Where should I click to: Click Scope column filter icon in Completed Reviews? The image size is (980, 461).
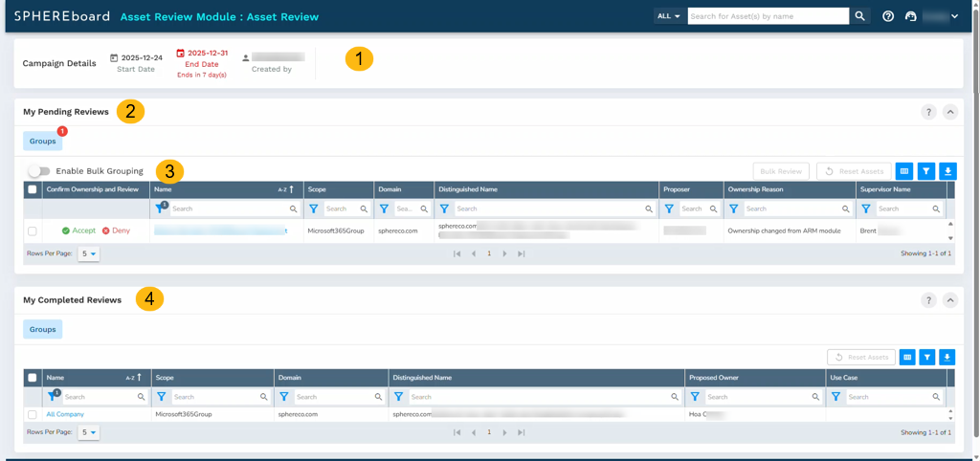coord(161,397)
